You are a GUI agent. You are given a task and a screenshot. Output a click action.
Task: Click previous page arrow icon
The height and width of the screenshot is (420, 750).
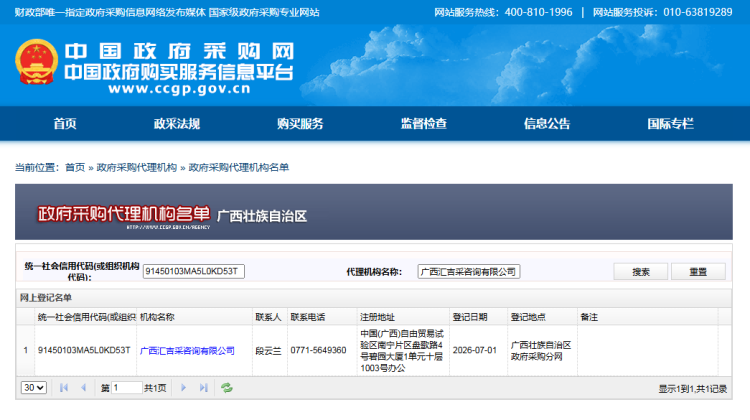[x=84, y=388]
